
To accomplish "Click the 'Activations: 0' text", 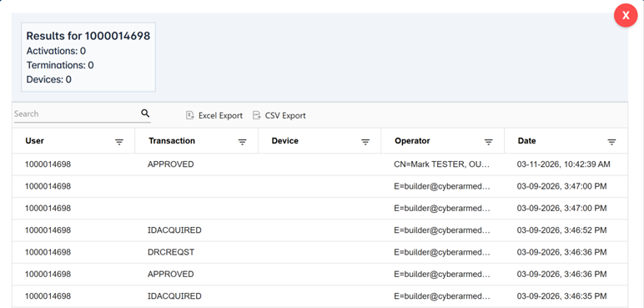I will (56, 51).
